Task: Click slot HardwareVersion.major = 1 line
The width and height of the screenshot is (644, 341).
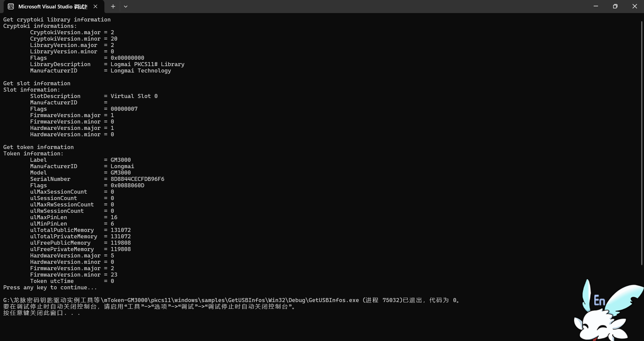Action: [x=72, y=128]
